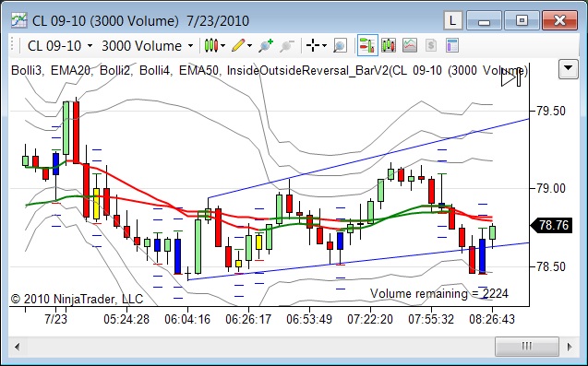The width and height of the screenshot is (588, 366).
Task: Click the chart style candlestick icon
Action: pyautogui.click(x=211, y=46)
